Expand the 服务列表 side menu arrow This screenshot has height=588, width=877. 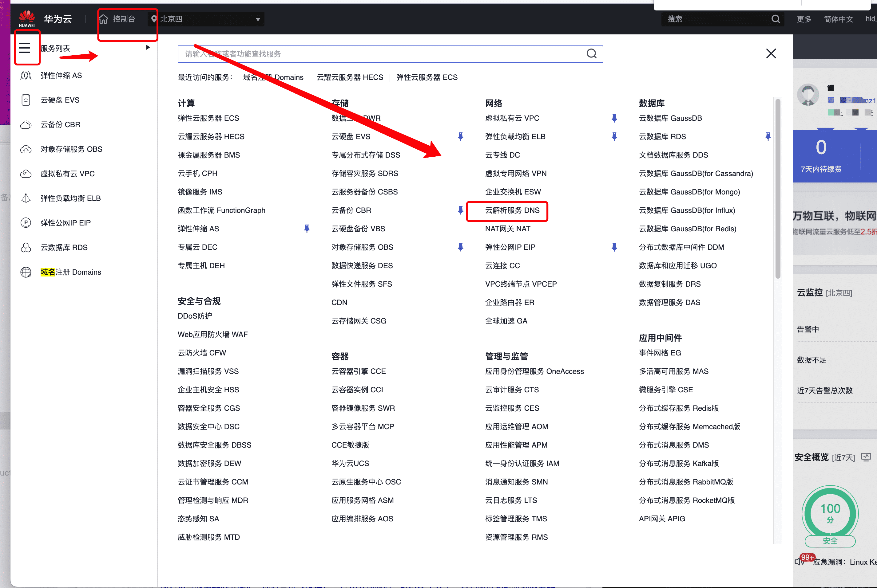tap(148, 47)
